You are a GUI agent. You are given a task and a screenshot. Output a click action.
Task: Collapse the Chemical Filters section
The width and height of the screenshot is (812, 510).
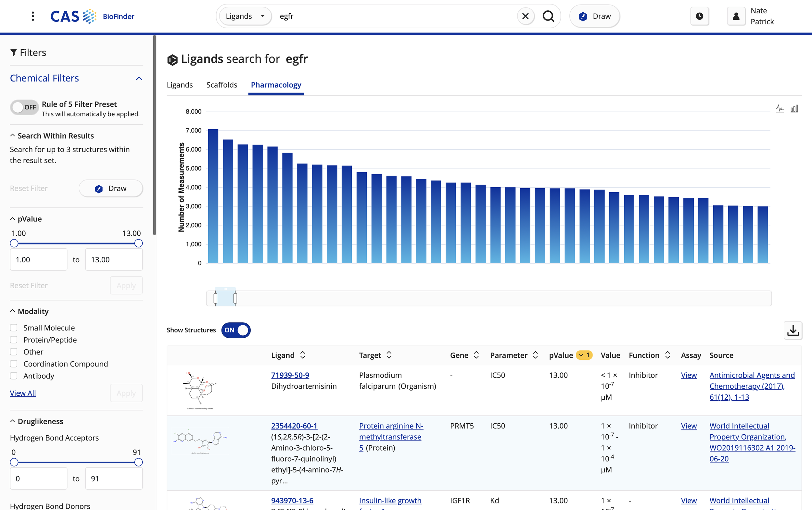pyautogui.click(x=139, y=78)
